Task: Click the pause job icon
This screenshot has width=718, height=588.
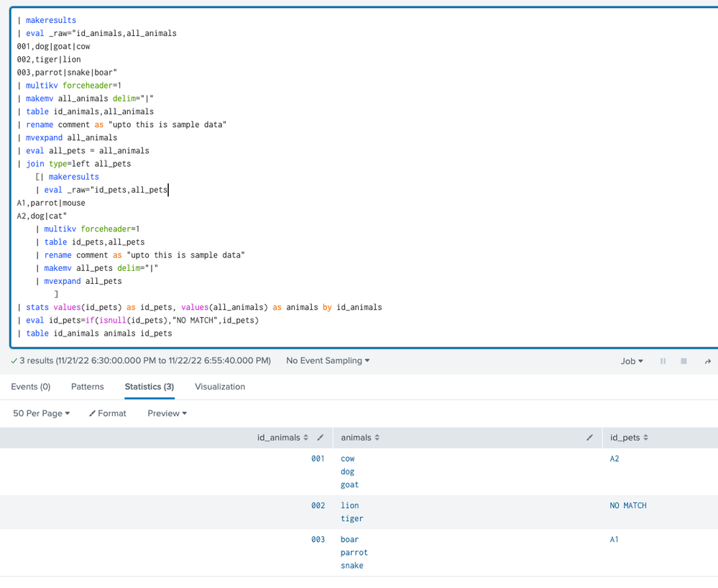Action: [x=663, y=361]
